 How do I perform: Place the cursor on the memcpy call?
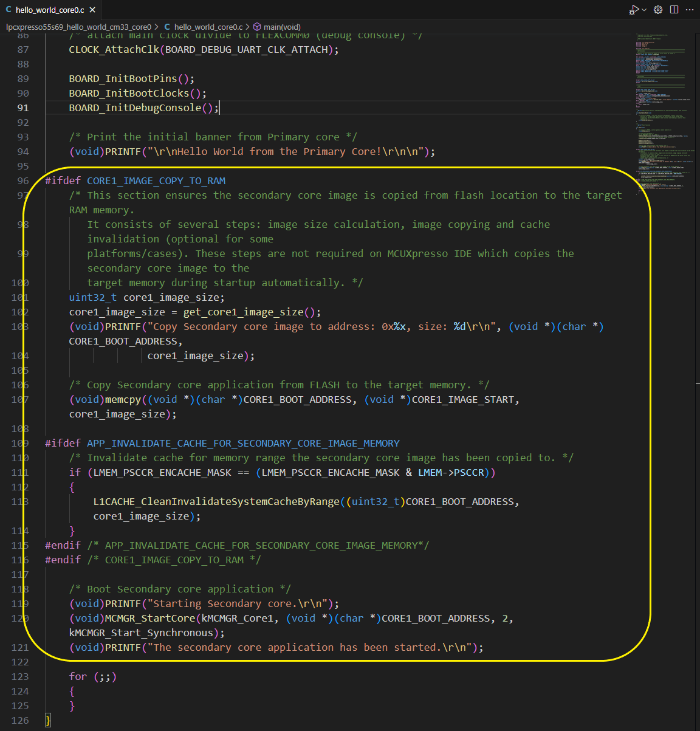pyautogui.click(x=123, y=400)
